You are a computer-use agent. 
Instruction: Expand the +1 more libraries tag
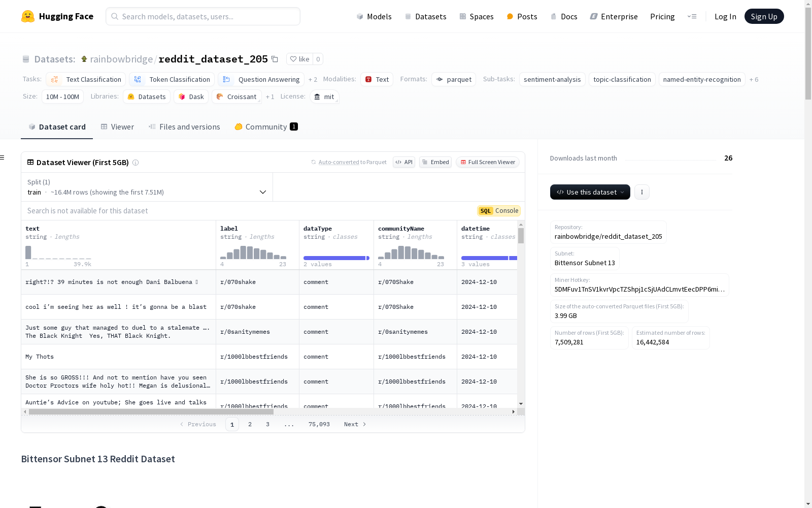(x=270, y=97)
